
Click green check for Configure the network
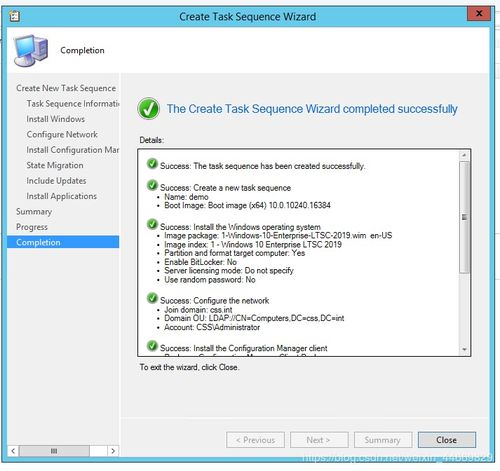point(152,298)
